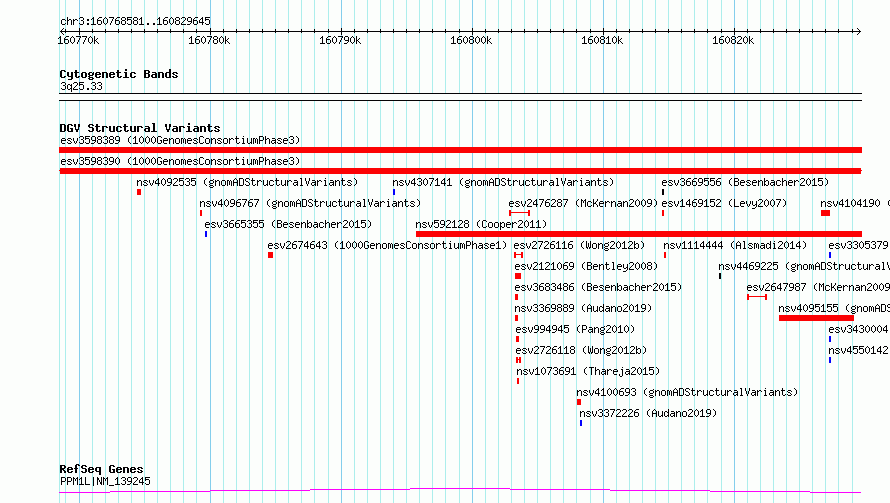Viewport: 890px width, 503px height.
Task: Open nsv4104190 variant label
Action: click(x=855, y=203)
